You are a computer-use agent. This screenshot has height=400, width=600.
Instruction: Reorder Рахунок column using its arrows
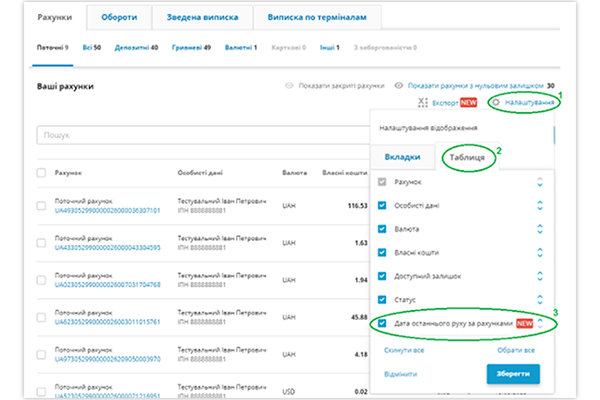[540, 182]
